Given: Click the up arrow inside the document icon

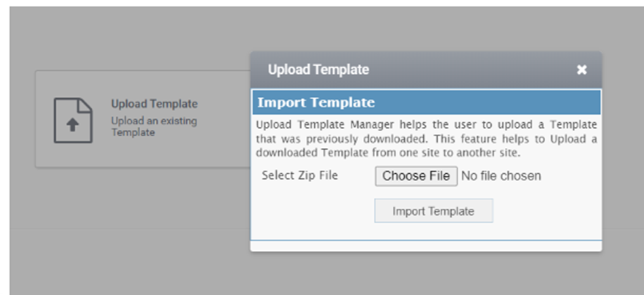Looking at the screenshot, I should 72,125.
